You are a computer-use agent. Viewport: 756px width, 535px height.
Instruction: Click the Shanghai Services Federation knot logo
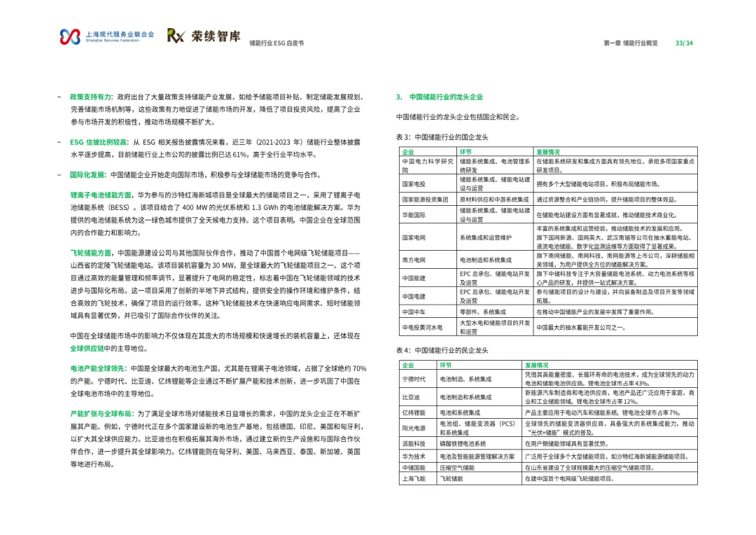point(70,36)
